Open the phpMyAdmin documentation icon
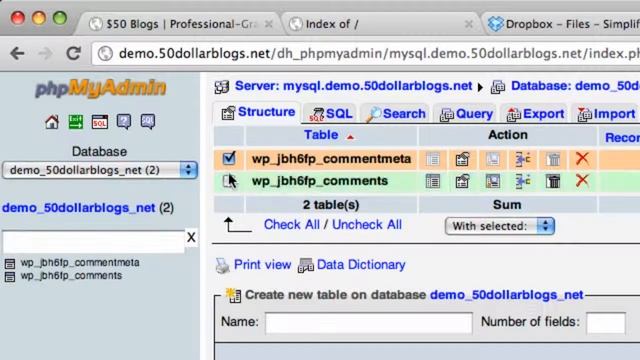640x360 pixels. (124, 122)
